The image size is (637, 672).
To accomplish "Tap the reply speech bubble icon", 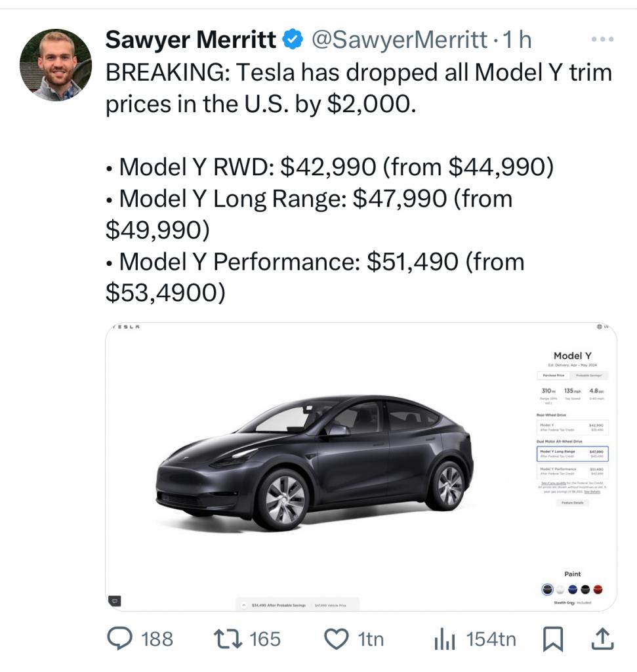I will tap(119, 639).
